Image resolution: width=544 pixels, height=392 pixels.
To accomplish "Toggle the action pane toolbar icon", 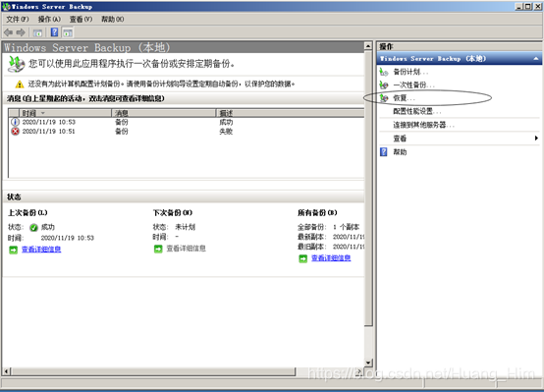I will tap(68, 33).
